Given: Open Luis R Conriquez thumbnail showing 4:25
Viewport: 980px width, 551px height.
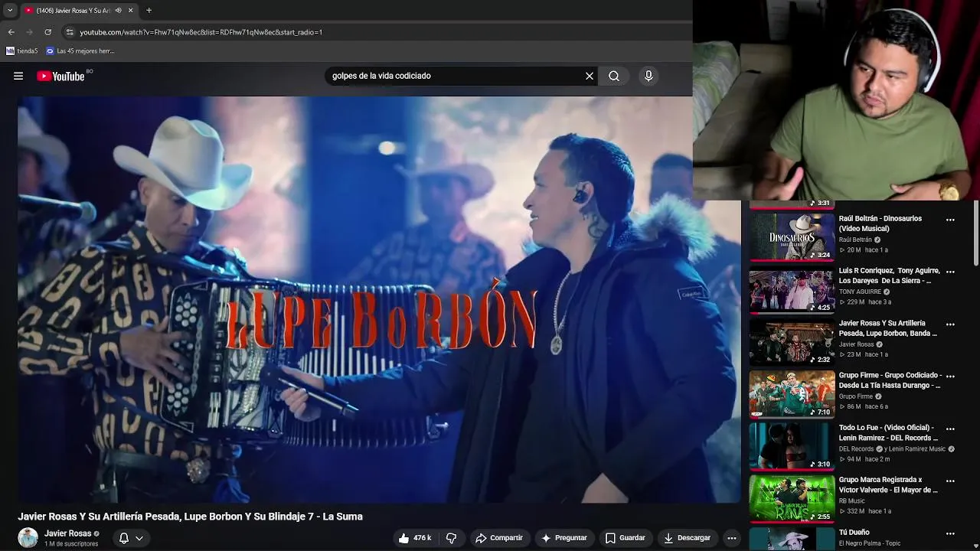Looking at the screenshot, I should pyautogui.click(x=792, y=289).
